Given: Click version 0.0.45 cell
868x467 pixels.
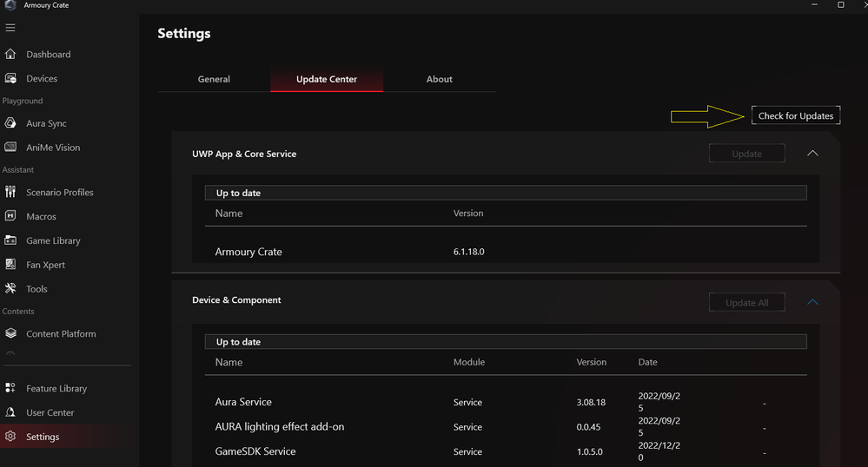Looking at the screenshot, I should point(588,427).
